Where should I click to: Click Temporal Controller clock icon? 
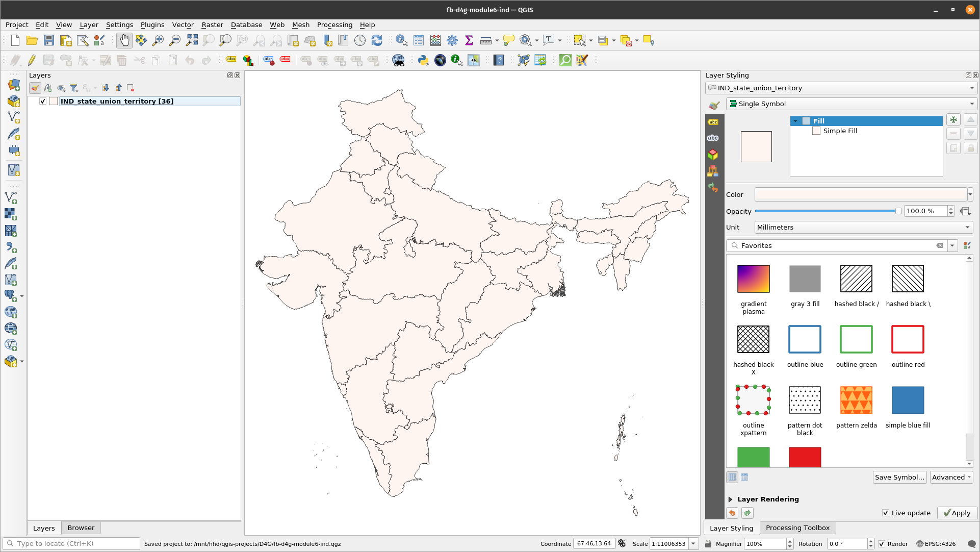point(360,40)
